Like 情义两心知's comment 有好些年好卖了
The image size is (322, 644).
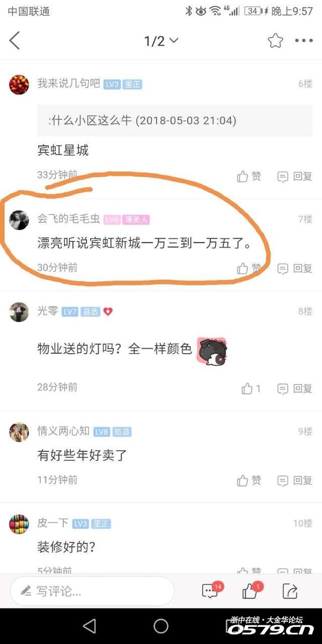click(x=249, y=480)
